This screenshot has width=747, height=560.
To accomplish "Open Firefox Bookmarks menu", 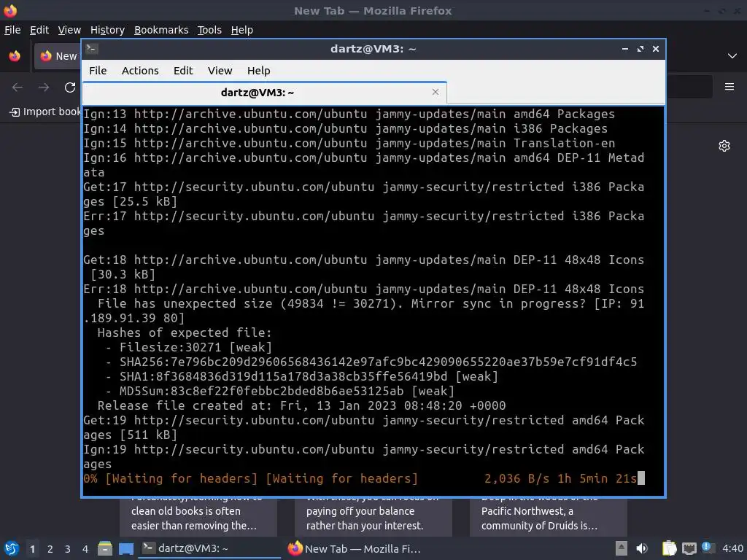I will coord(161,30).
